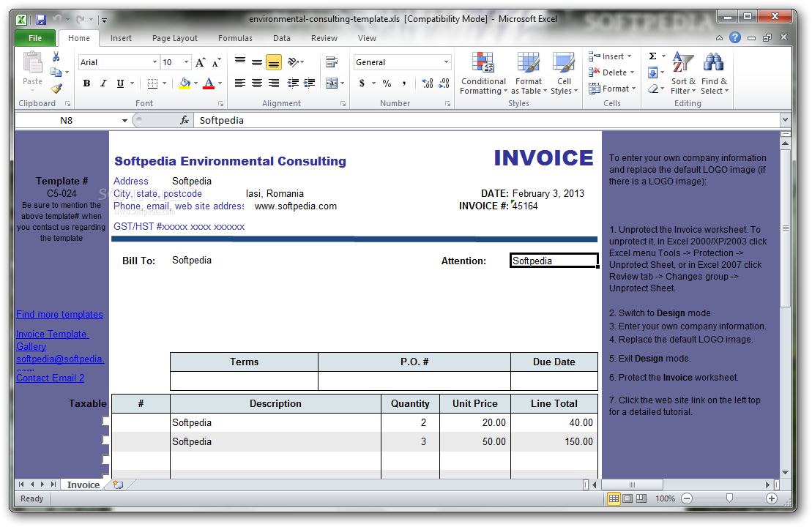Select Middle Align icon
Viewport: 812px width, 527px height.
pyautogui.click(x=257, y=62)
